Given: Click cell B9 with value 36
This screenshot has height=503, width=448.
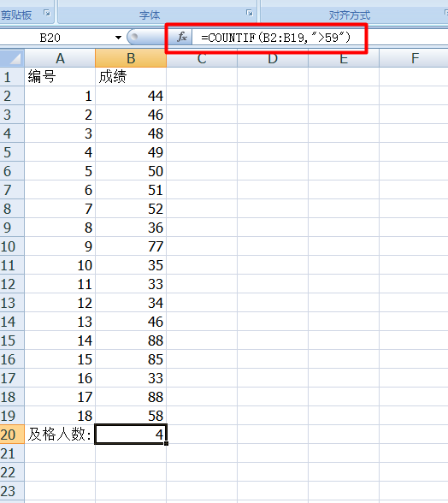Looking at the screenshot, I should click(x=131, y=228).
